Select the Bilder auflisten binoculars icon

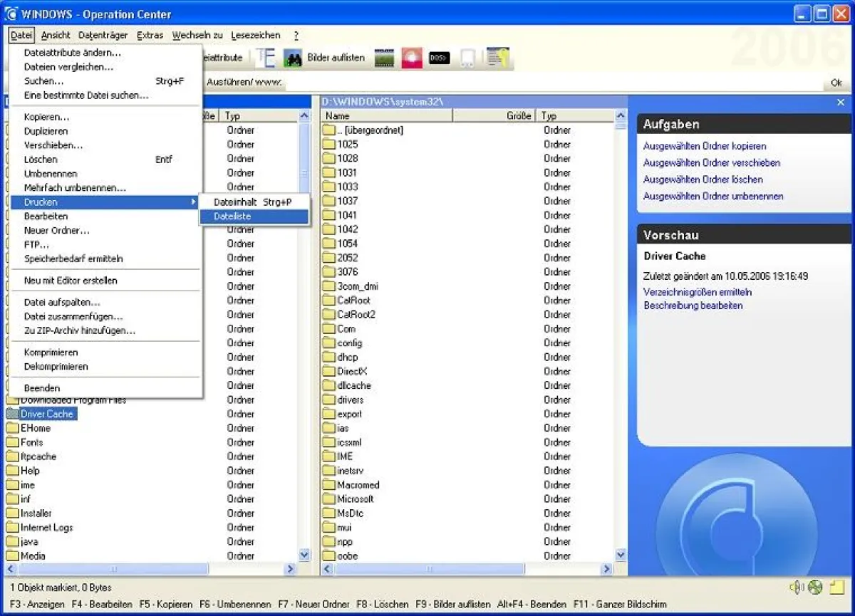coord(294,58)
